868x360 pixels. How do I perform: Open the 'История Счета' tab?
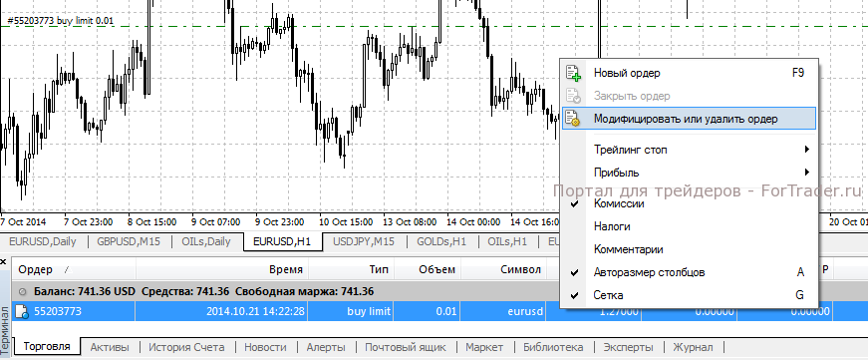tap(186, 347)
